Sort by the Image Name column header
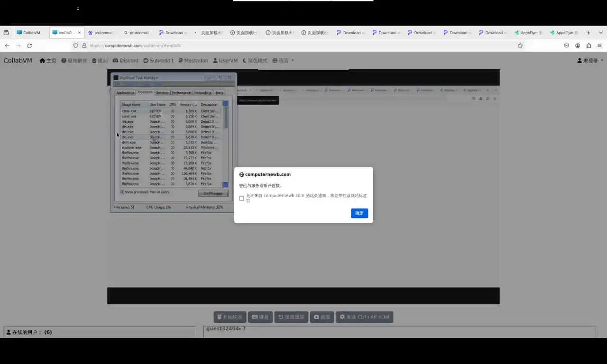 click(134, 104)
